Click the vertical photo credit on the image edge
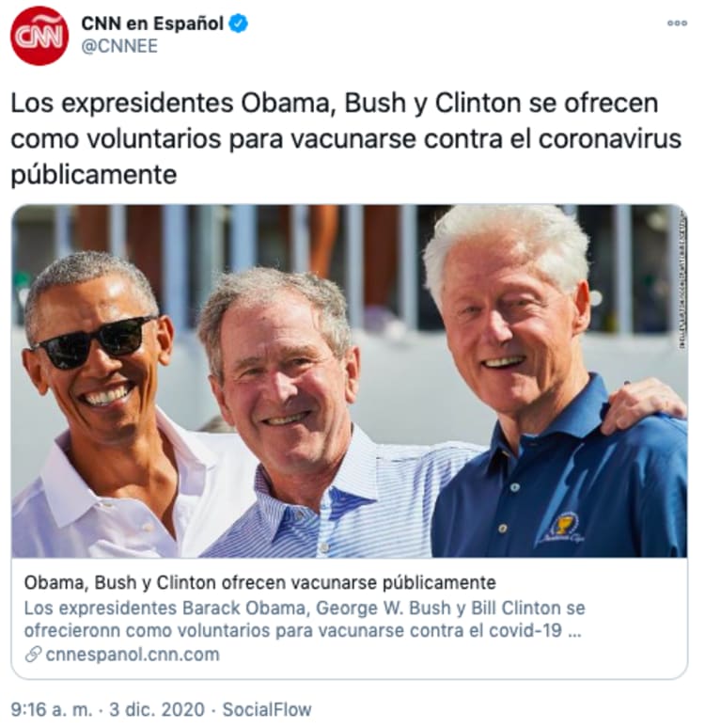Image resolution: width=705 pixels, height=728 pixels. (x=682, y=278)
